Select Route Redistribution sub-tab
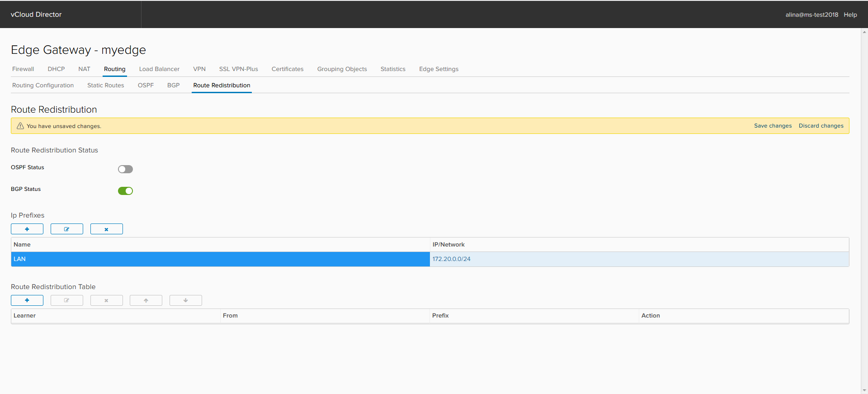This screenshot has height=394, width=868. coord(222,85)
